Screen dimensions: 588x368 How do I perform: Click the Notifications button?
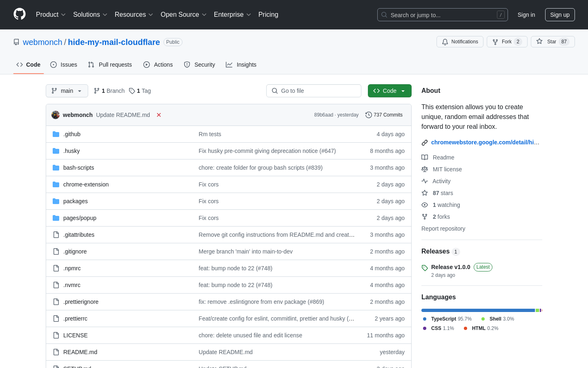tap(460, 42)
